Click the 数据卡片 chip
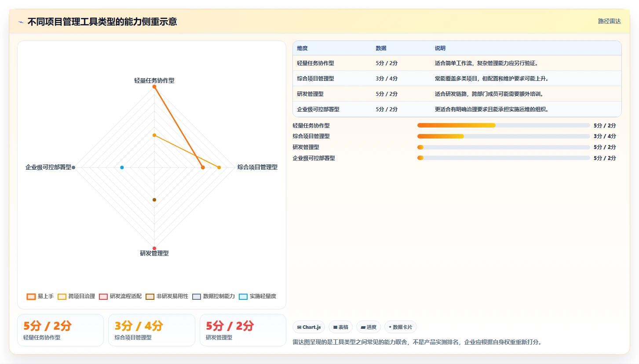 tap(400, 327)
